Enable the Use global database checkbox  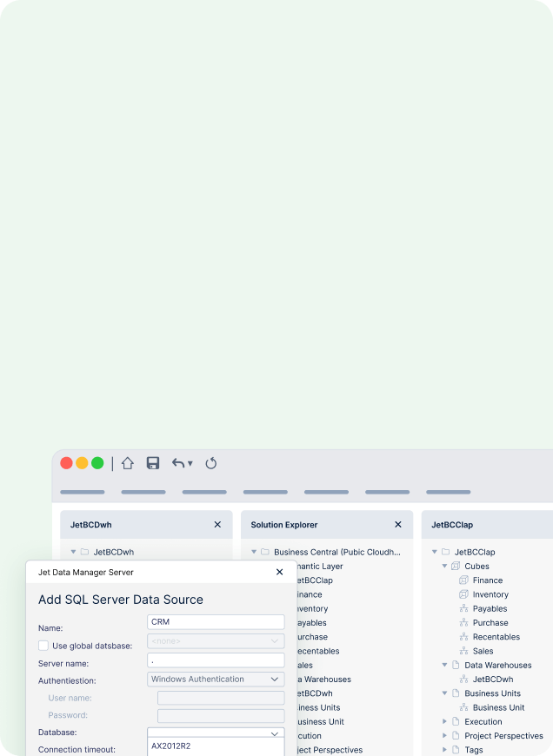pyautogui.click(x=43, y=646)
